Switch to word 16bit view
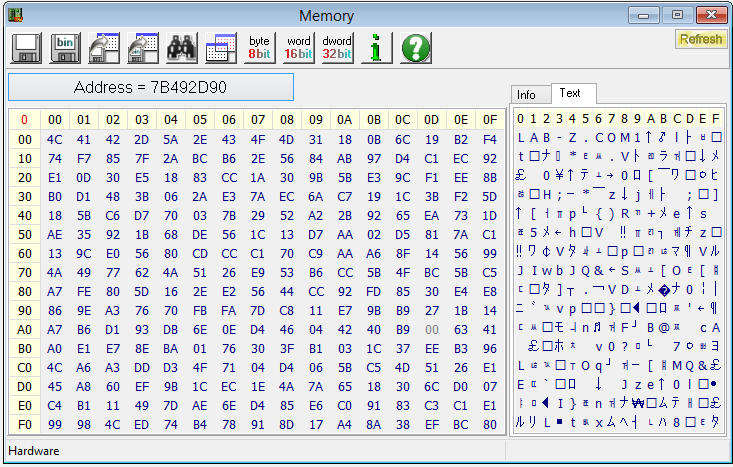733x467 pixels. [x=299, y=48]
